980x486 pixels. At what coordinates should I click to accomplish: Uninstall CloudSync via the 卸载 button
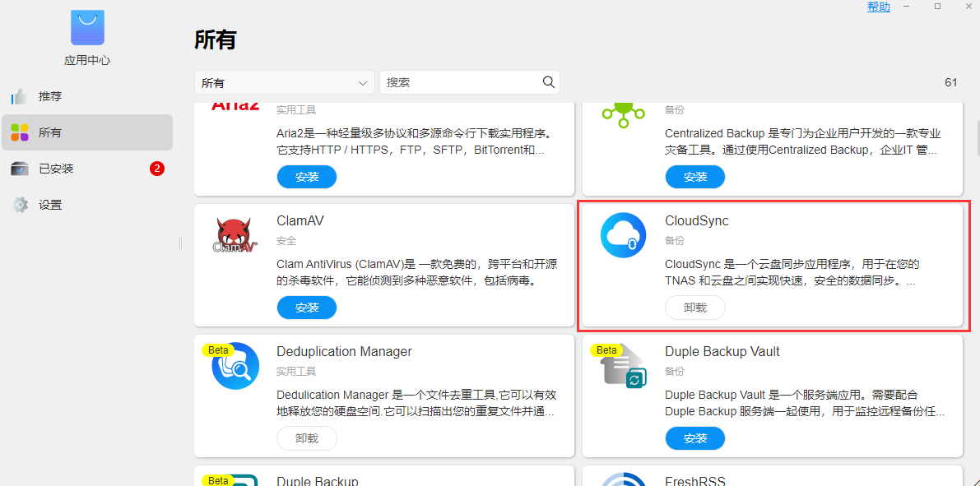(x=695, y=308)
